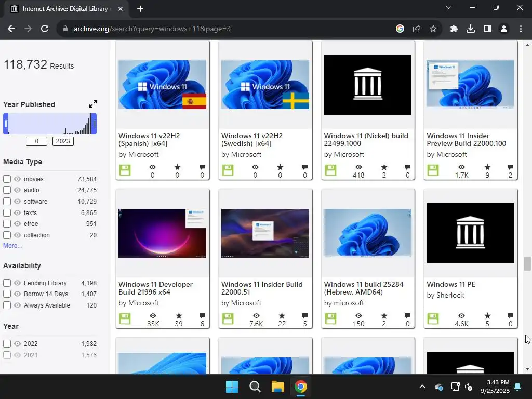Click the start year input showing 0

tap(37, 141)
